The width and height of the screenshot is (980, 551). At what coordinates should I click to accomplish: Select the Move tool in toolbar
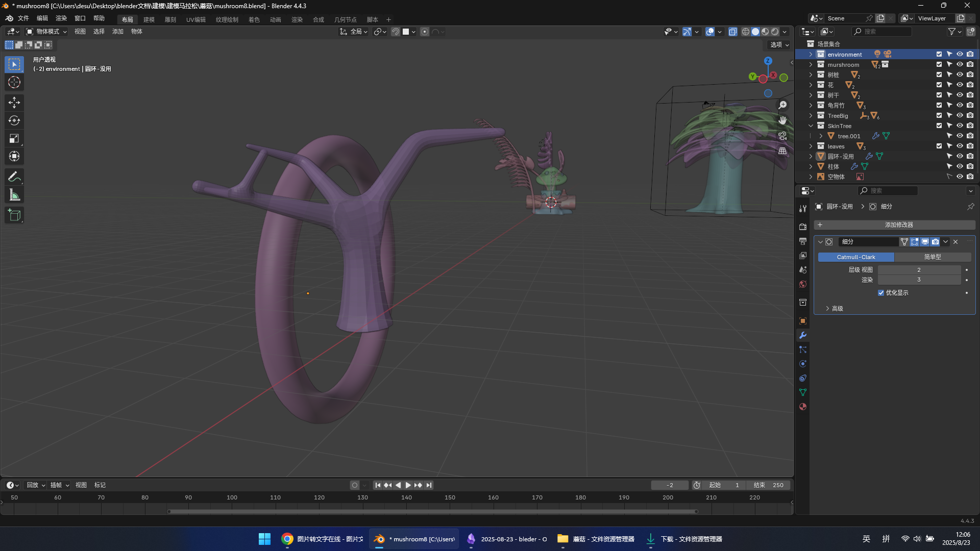click(14, 103)
